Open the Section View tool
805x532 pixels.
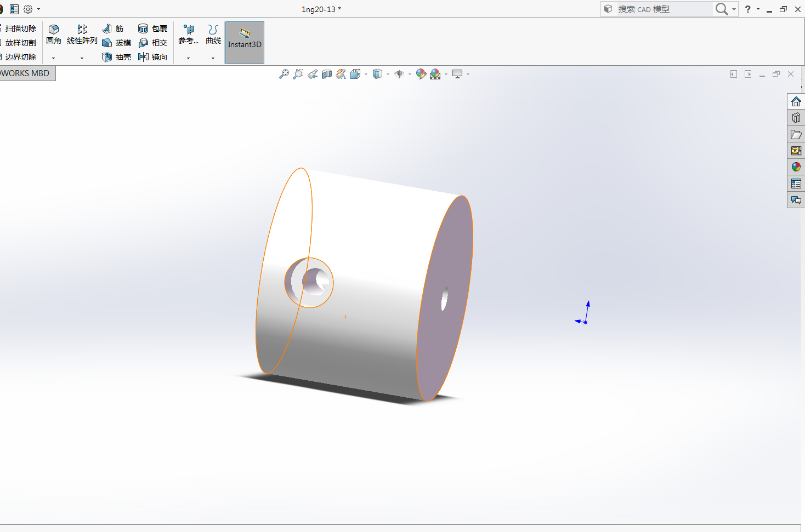click(x=327, y=74)
